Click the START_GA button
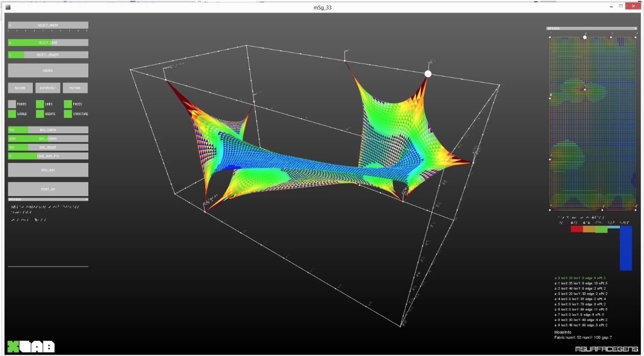The width and height of the screenshot is (644, 356). [48, 189]
